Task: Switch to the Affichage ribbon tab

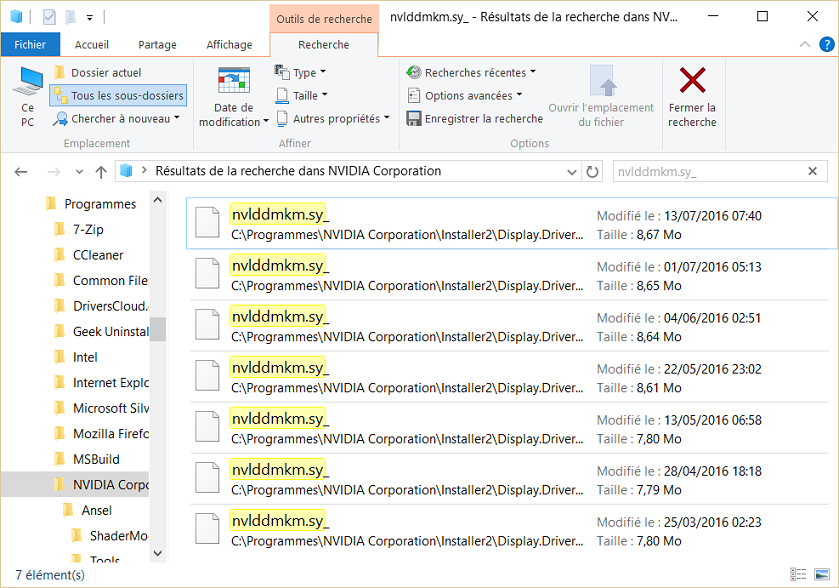Action: click(x=229, y=45)
